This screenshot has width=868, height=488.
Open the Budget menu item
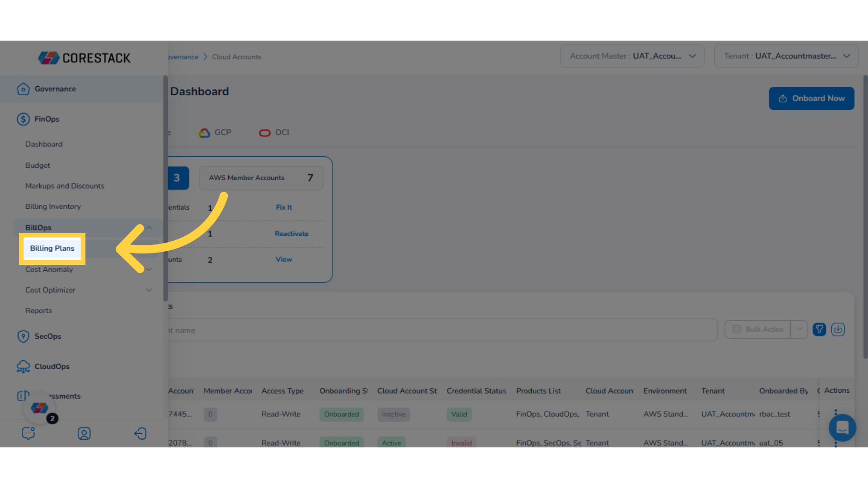[x=38, y=165]
